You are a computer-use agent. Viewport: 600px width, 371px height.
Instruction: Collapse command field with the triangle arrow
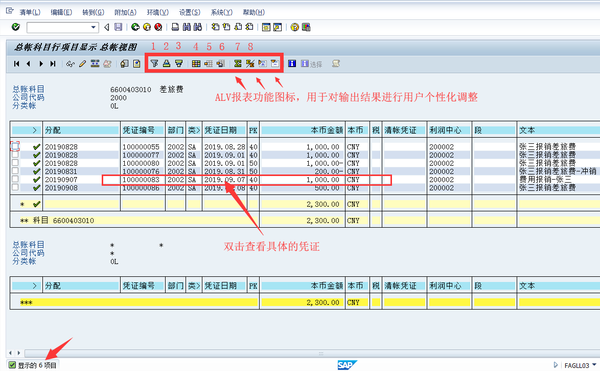tap(107, 27)
